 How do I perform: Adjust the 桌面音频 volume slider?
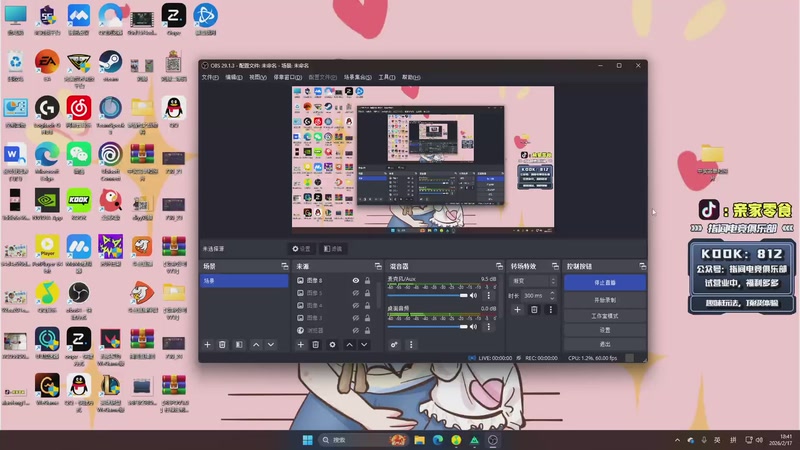coord(428,327)
